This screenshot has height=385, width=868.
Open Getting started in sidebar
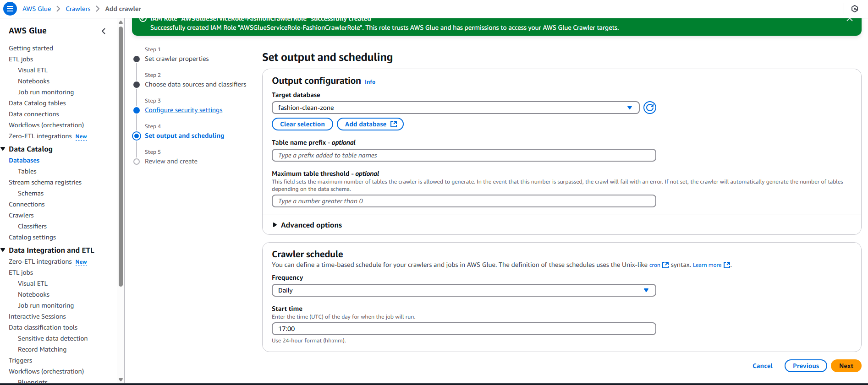(31, 48)
